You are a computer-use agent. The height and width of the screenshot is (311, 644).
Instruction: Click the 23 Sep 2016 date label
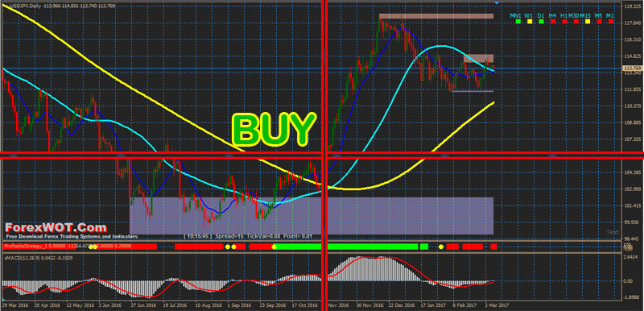pos(272,305)
